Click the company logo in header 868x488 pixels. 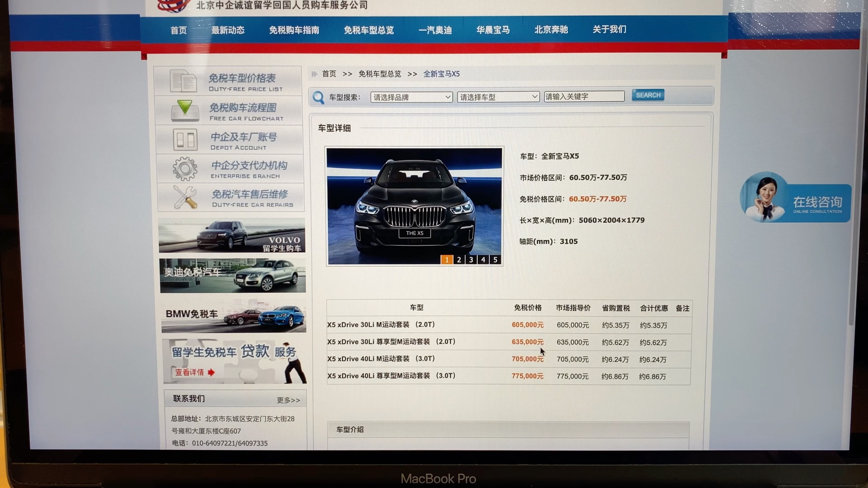click(173, 6)
